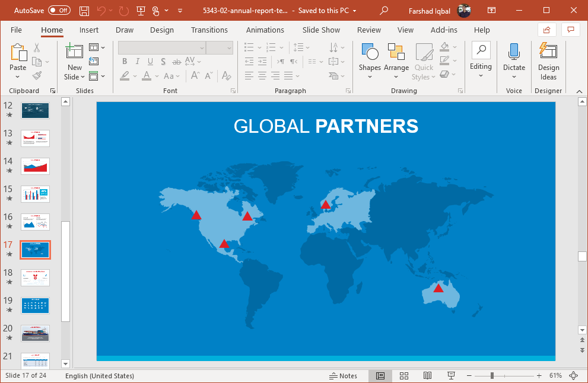Open Reading View from status bar
The image size is (588, 383).
pos(427,376)
